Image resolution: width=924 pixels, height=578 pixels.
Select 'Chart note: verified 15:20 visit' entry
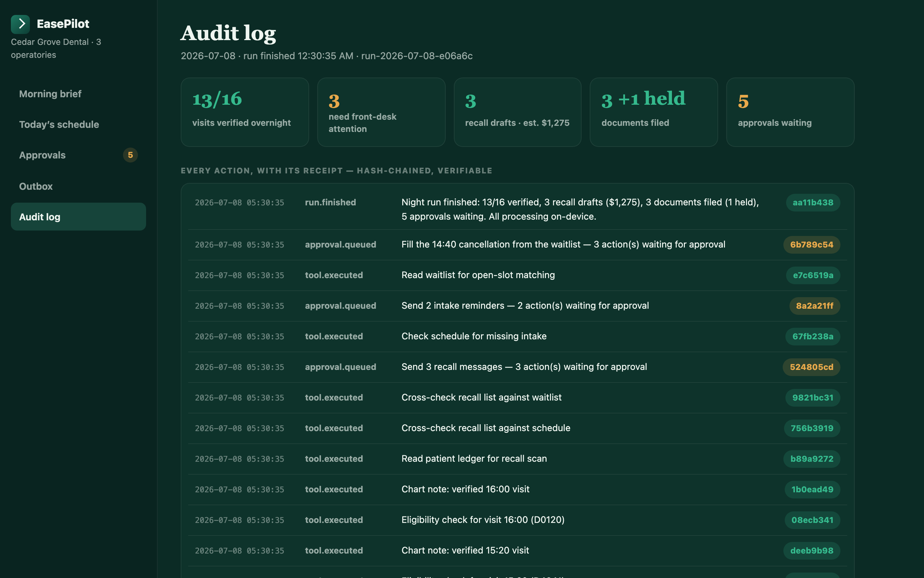(465, 550)
